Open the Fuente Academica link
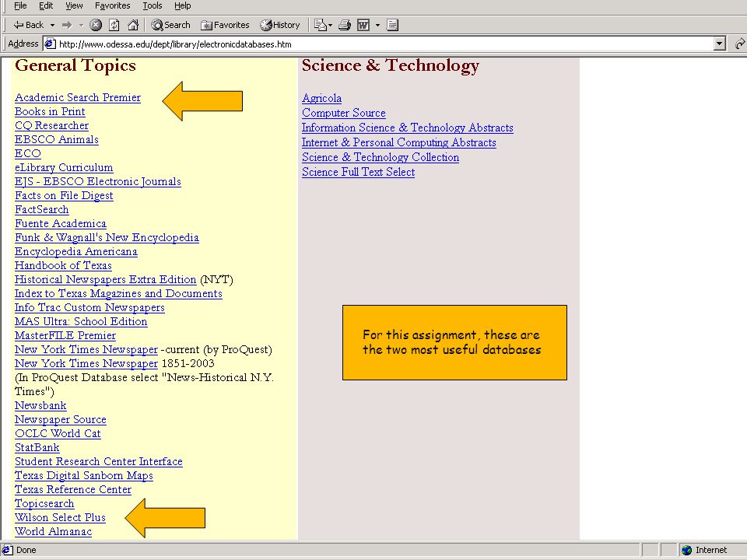The height and width of the screenshot is (560, 747). click(x=61, y=223)
